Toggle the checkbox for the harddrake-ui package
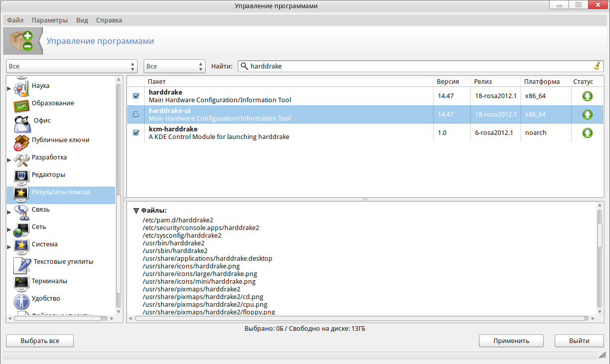 pos(136,115)
